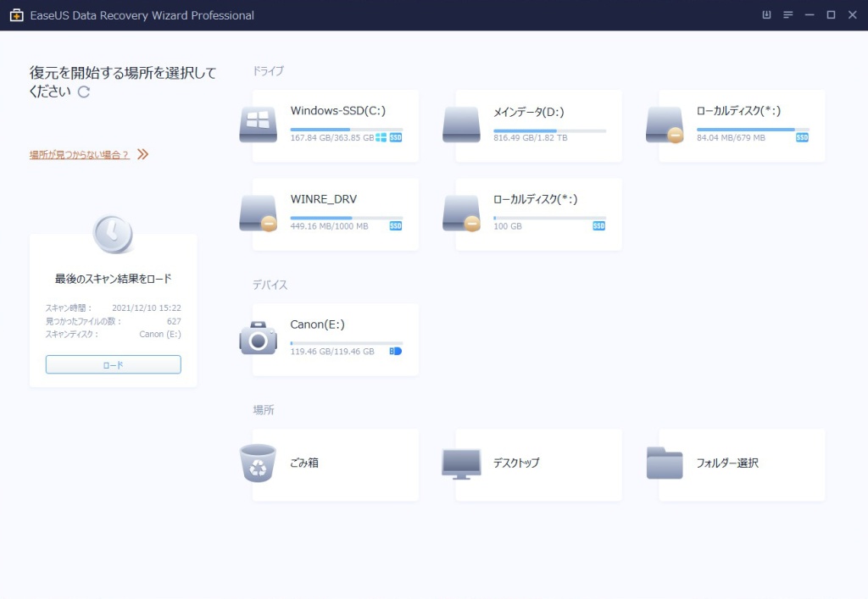The image size is (868, 599).
Task: Choose the ごみ箱 recycle bin icon
Action: tap(258, 463)
